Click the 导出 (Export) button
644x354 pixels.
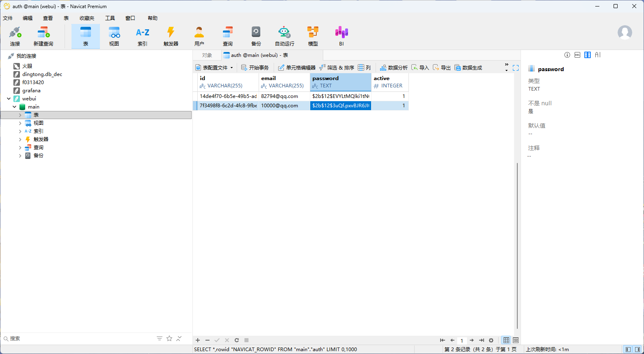(441, 68)
